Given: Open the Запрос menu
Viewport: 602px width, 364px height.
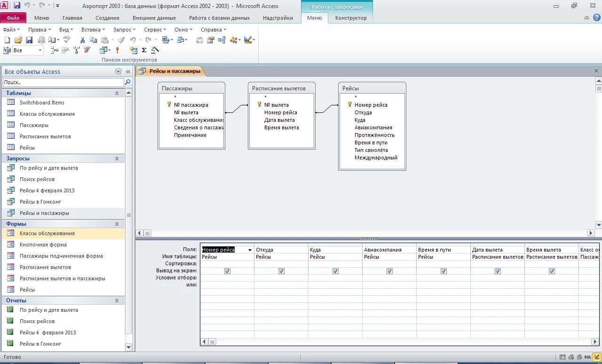Looking at the screenshot, I should tap(124, 29).
